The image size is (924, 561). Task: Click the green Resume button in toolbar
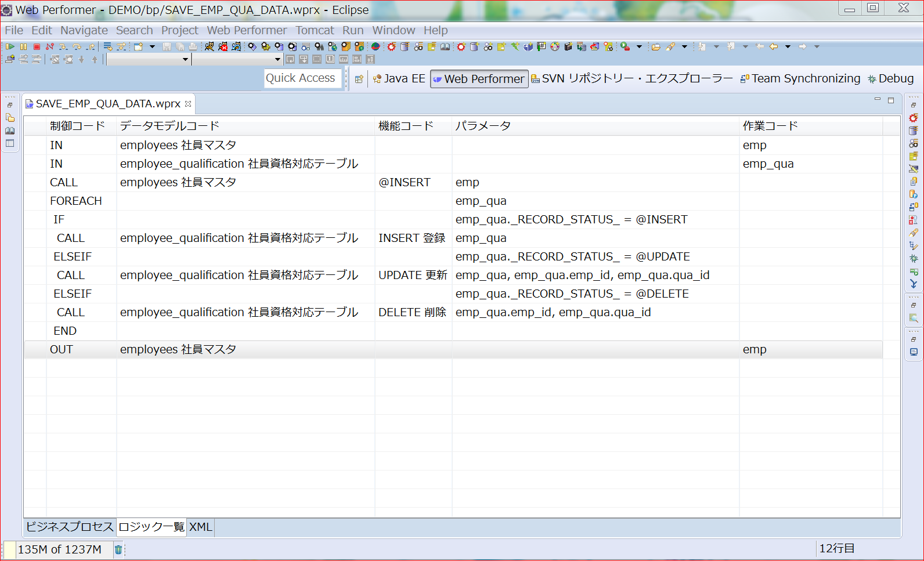[10, 46]
